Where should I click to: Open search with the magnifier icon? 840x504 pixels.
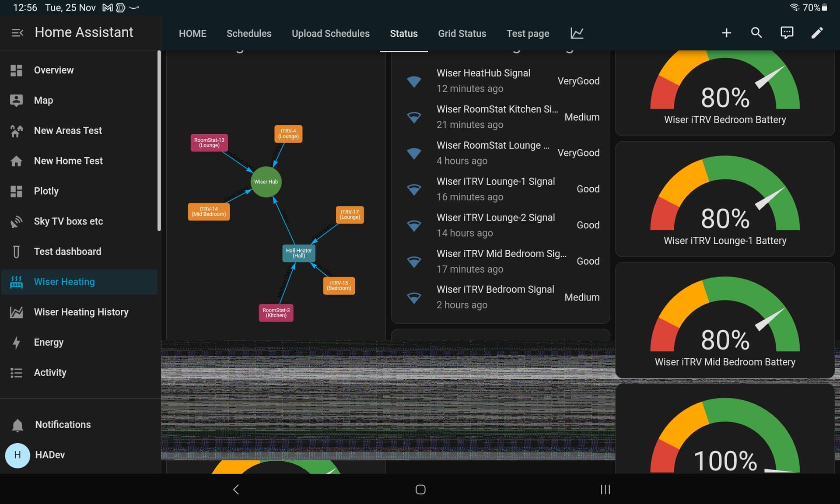756,33
